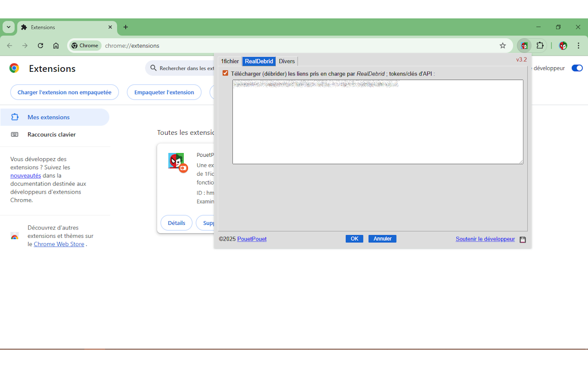
Task: Click the PouetPouet extension icon in toolbar
Action: tap(524, 46)
